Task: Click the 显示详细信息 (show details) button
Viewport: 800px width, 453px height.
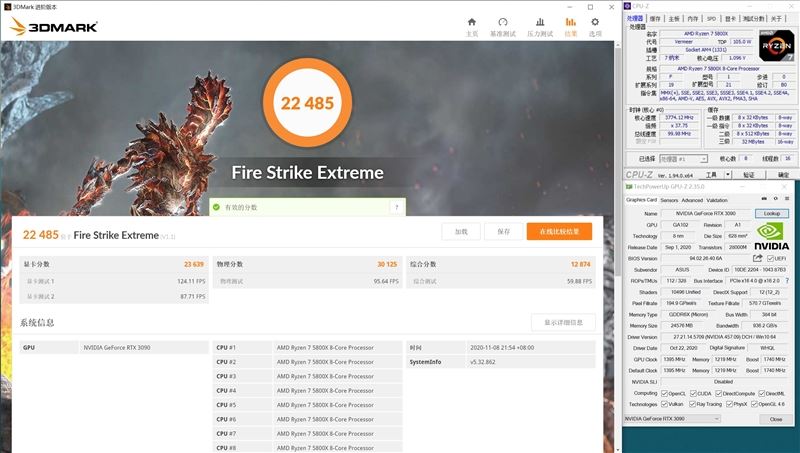Action: point(563,322)
